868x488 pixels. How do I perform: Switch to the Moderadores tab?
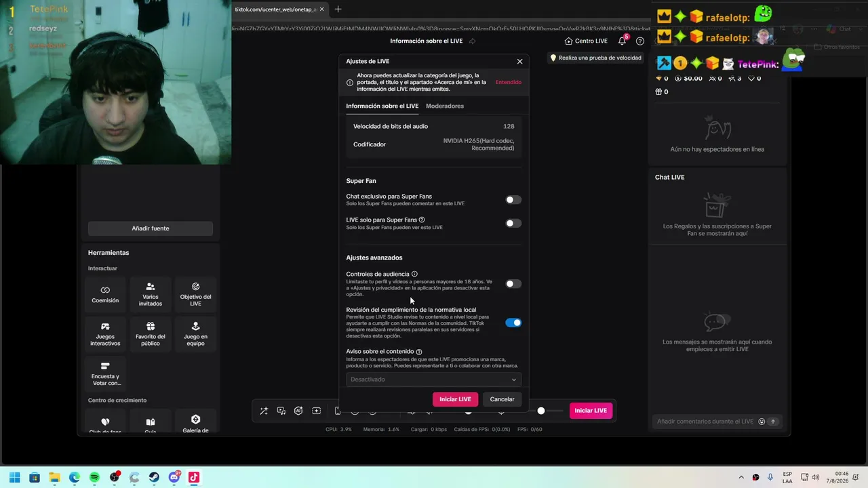coord(445,106)
